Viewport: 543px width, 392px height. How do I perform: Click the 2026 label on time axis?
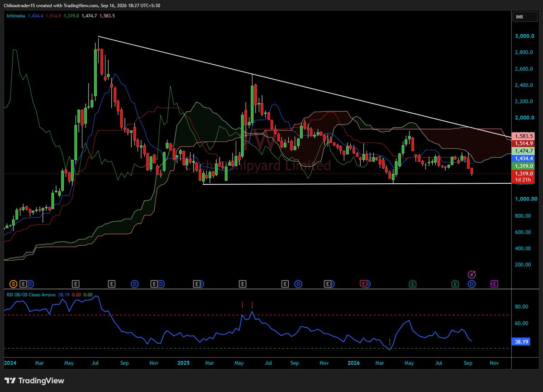tap(353, 363)
